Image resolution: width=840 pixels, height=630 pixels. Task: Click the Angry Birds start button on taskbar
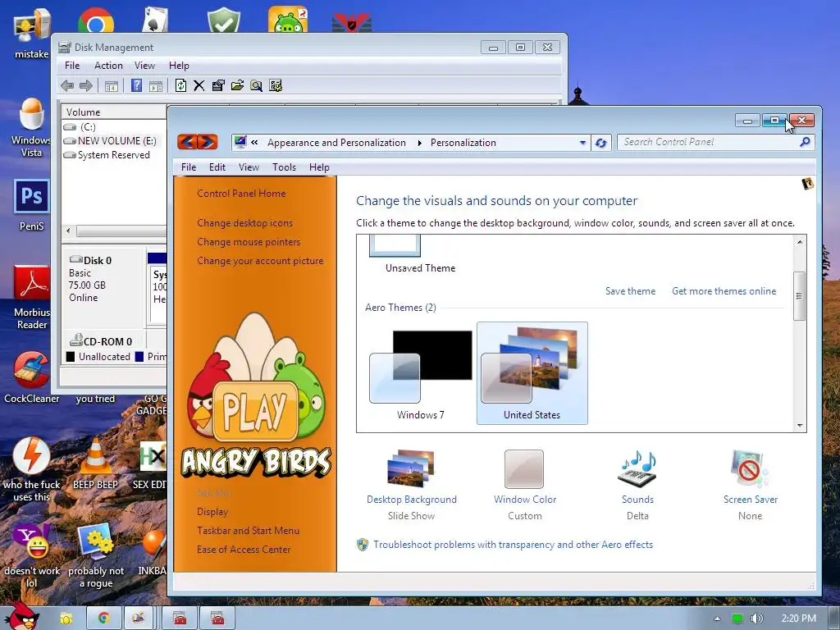pos(21,616)
